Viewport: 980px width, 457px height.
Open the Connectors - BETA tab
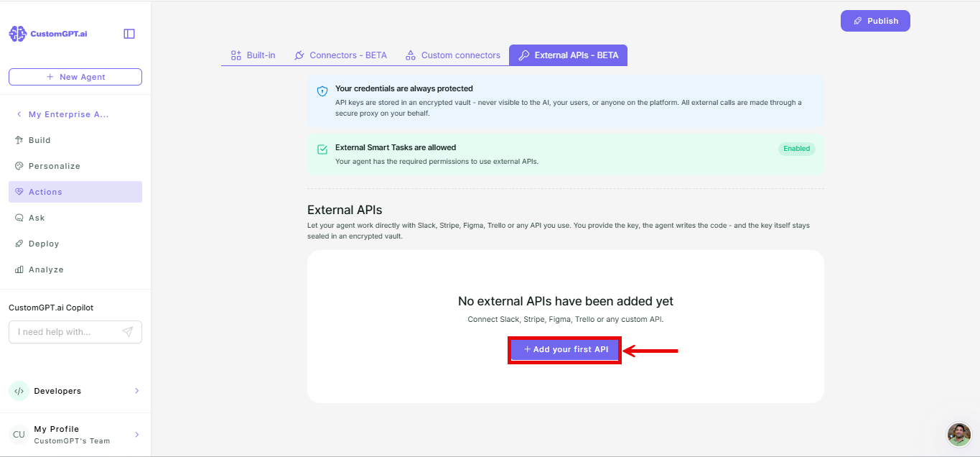click(x=340, y=55)
